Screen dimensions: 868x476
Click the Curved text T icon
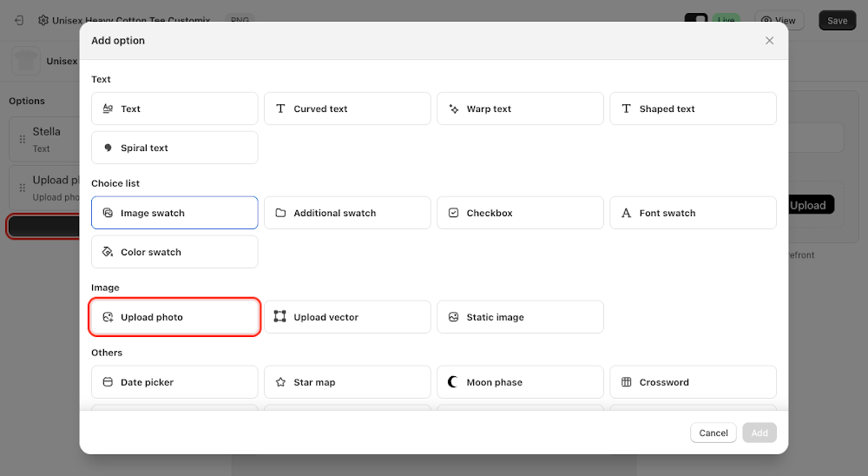tap(280, 109)
